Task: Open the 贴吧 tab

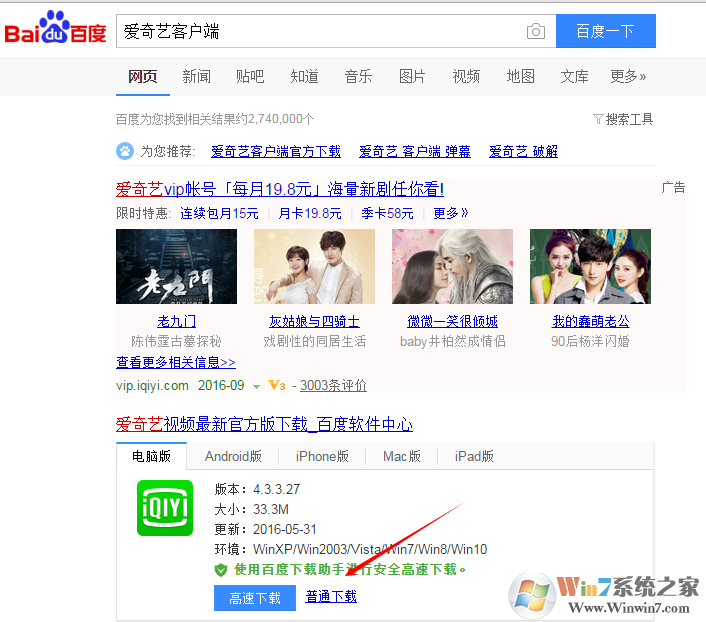Action: point(250,76)
